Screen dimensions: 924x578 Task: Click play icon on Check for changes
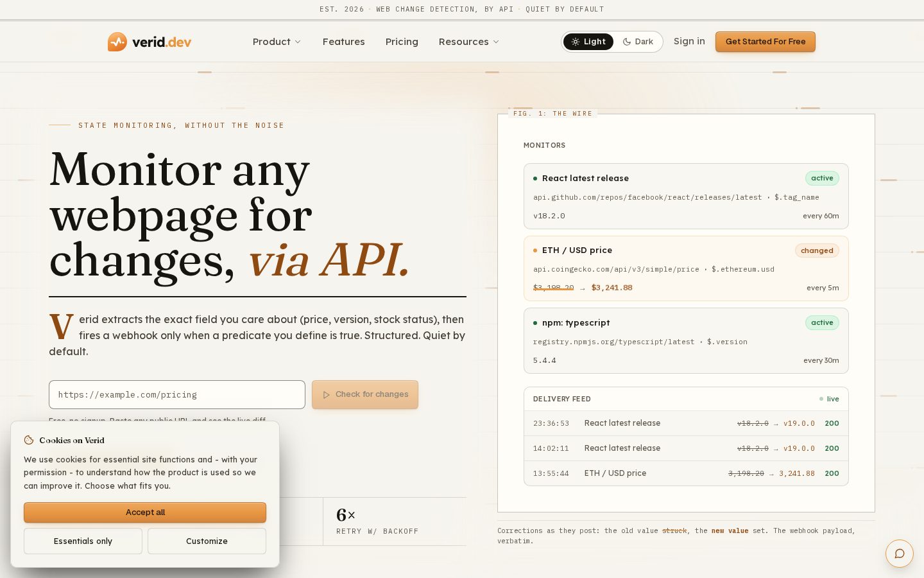(x=327, y=395)
